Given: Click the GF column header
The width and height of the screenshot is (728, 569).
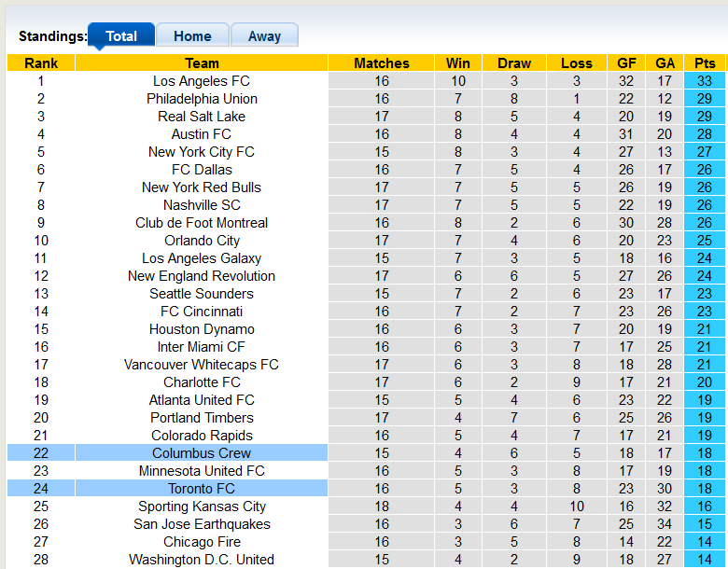Looking at the screenshot, I should point(626,63).
